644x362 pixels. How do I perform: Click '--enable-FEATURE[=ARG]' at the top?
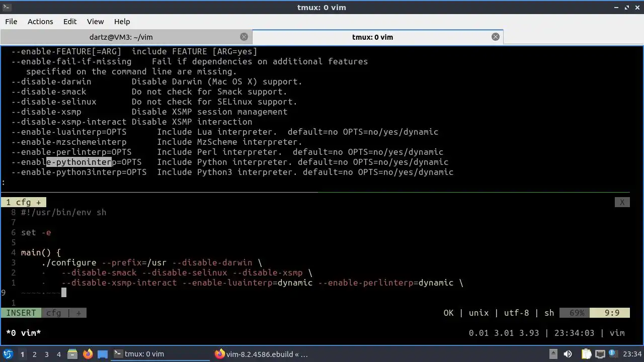click(66, 51)
